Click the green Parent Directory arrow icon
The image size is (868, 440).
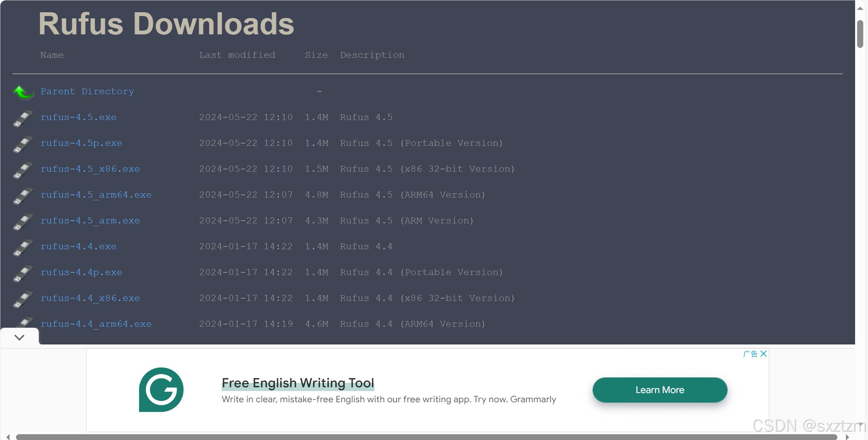(23, 92)
